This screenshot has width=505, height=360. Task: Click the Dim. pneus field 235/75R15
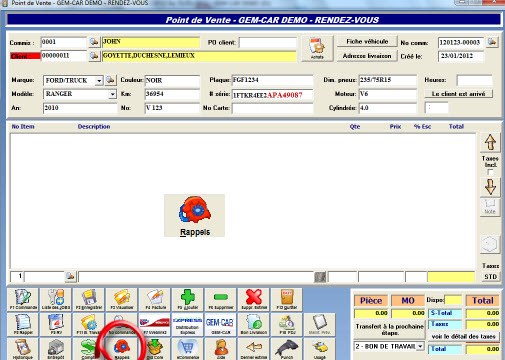[x=387, y=80]
